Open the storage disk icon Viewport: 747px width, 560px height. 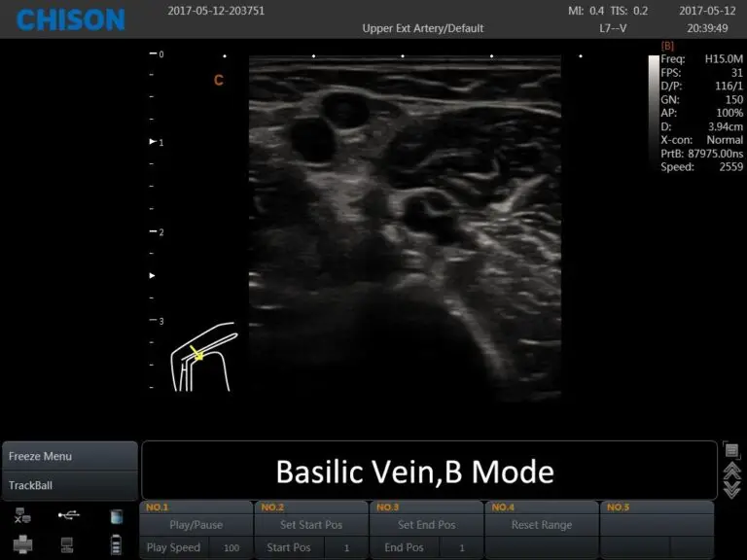click(117, 515)
